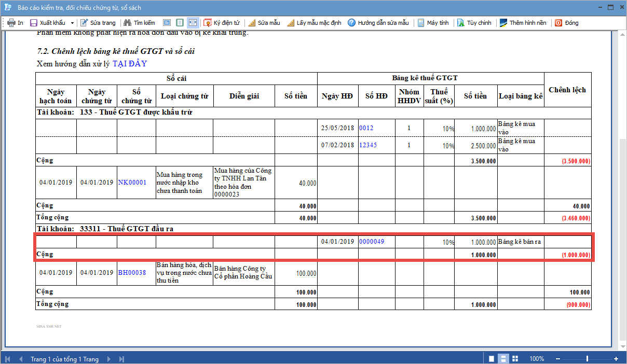627x364 pixels.
Task: Go to next page arrow in status bar
Action: click(x=109, y=359)
